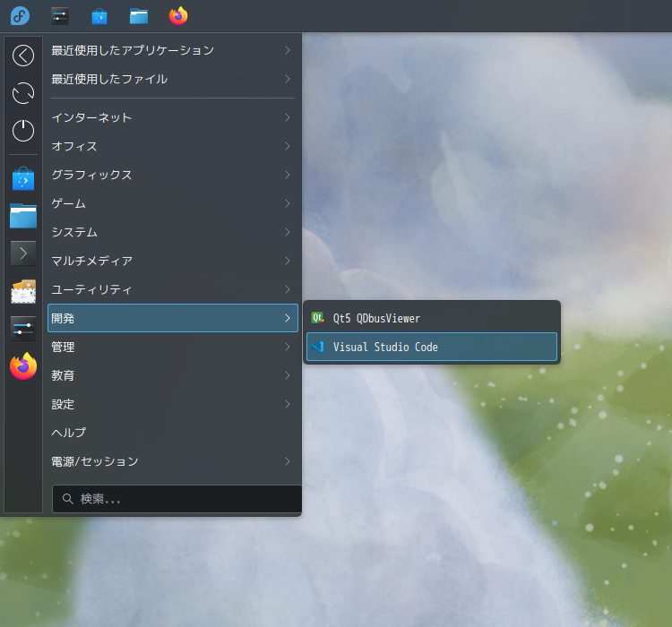The width and height of the screenshot is (672, 627).
Task: Launch Firefox from the favorites sidebar
Action: click(23, 366)
